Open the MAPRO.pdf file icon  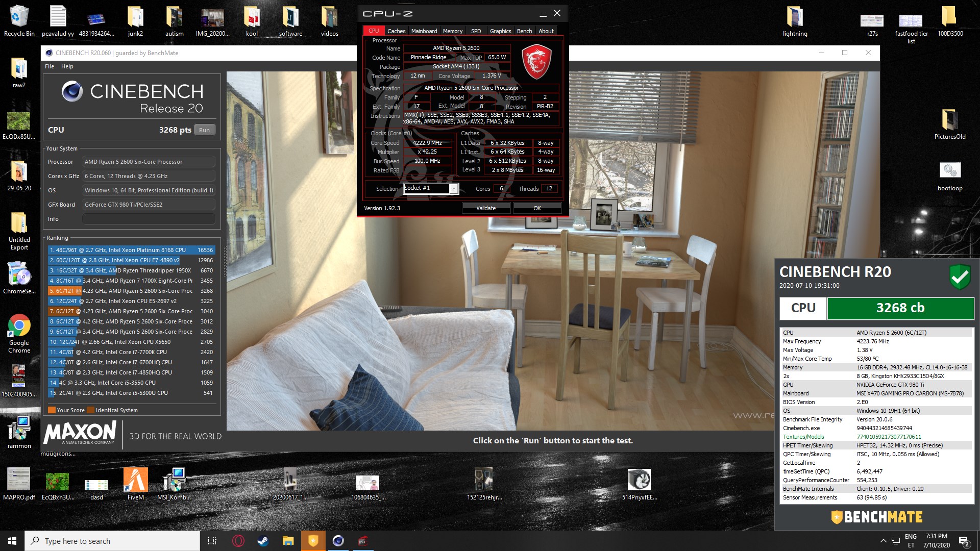pyautogui.click(x=19, y=484)
